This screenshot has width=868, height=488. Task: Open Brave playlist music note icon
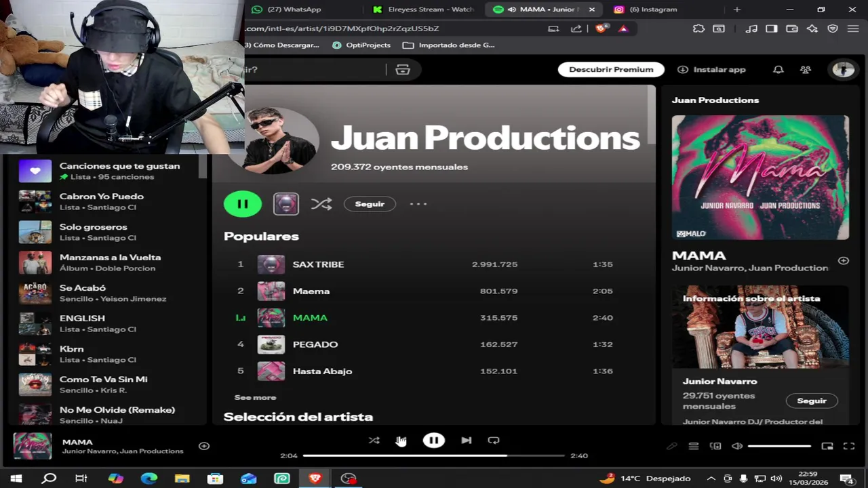pyautogui.click(x=751, y=28)
